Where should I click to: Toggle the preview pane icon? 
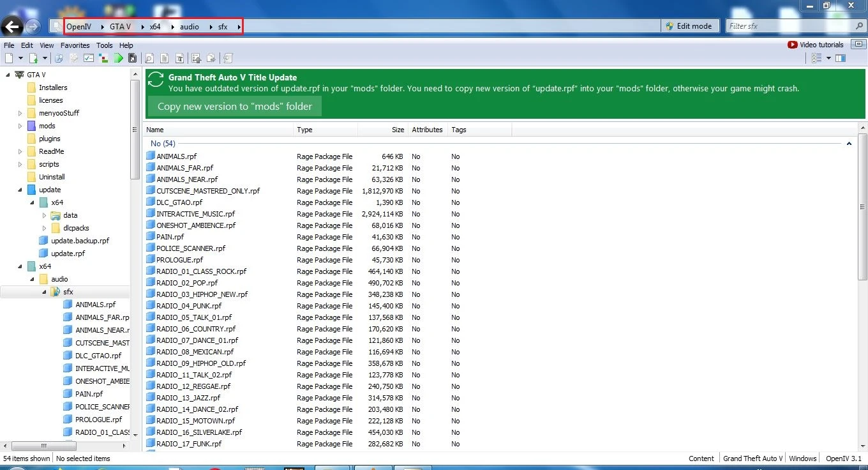(841, 58)
